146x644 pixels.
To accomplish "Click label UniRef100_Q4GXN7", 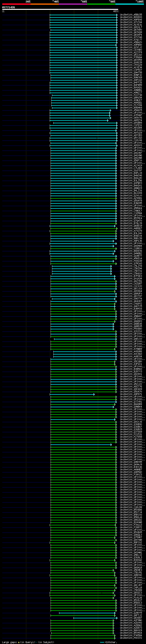I will [x=131, y=153].
